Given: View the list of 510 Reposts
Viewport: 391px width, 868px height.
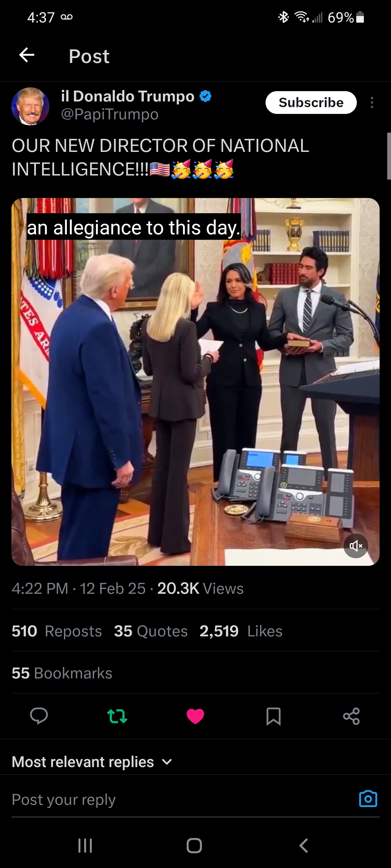Looking at the screenshot, I should [x=57, y=631].
